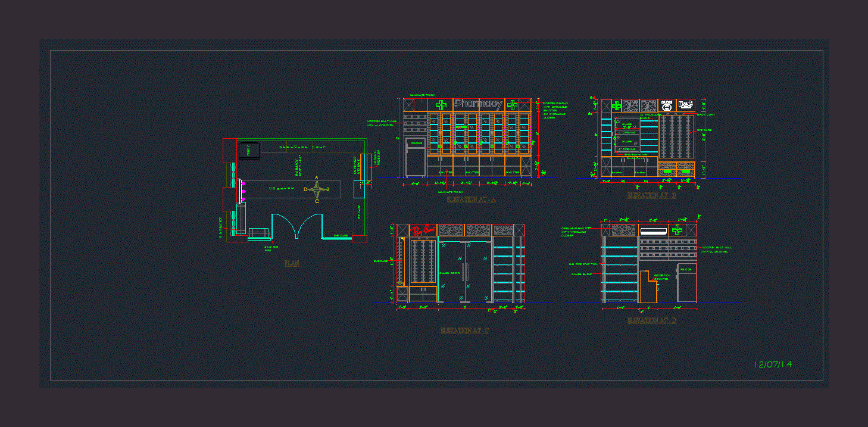The width and height of the screenshot is (868, 427).
Task: Click the "OPENABLE SHUTTER" note in Elevation D
Action: [x=576, y=231]
